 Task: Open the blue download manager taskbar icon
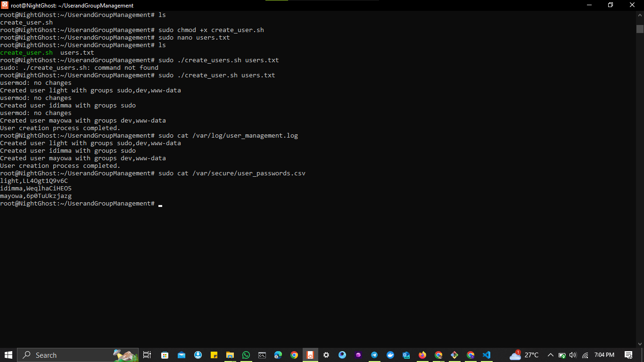(x=198, y=355)
